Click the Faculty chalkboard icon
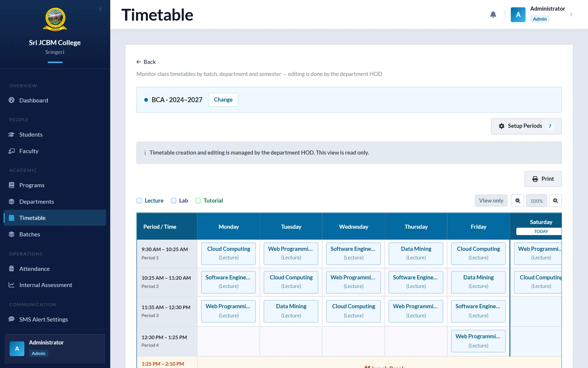Viewport: 588px width, 368px height. pyautogui.click(x=11, y=151)
